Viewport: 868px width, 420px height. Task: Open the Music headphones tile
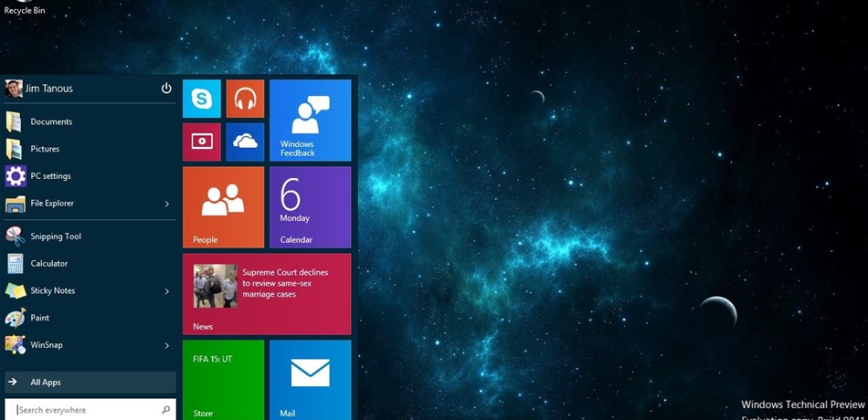coord(245,99)
